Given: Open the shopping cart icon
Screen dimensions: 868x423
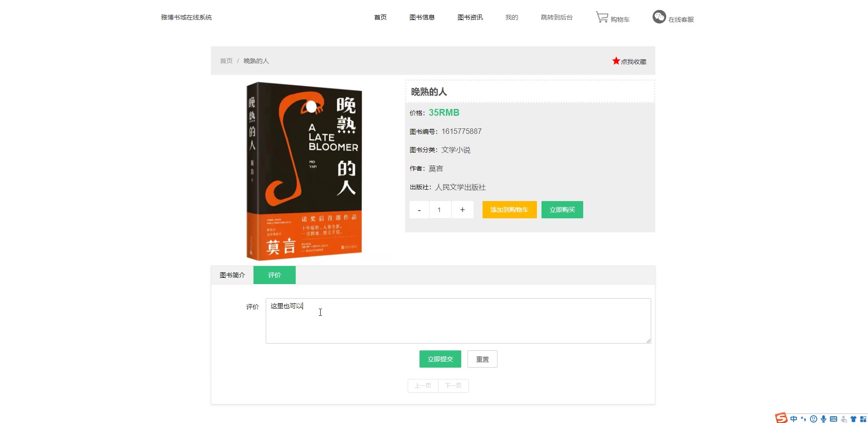Looking at the screenshot, I should pos(602,17).
